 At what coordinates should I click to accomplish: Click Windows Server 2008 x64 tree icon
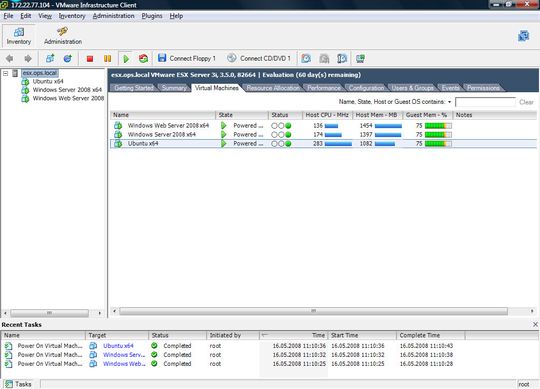(x=25, y=90)
